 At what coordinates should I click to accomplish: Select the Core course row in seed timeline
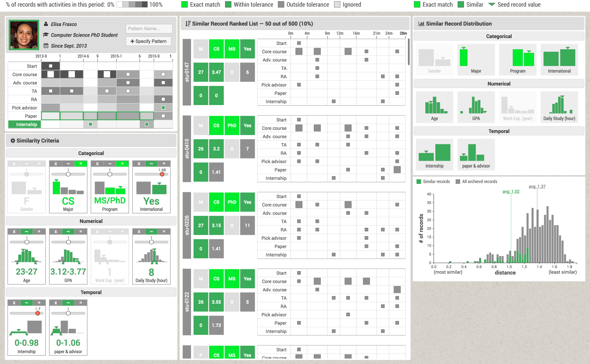pos(90,74)
